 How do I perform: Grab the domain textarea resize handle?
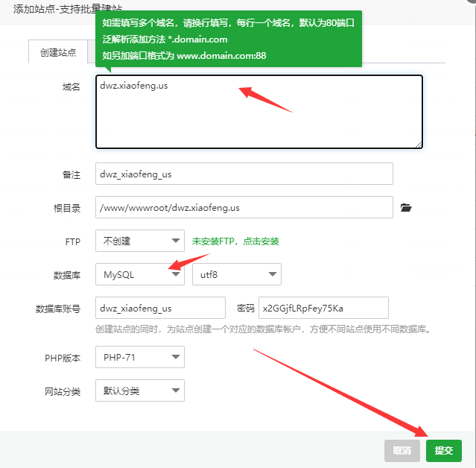(419, 145)
